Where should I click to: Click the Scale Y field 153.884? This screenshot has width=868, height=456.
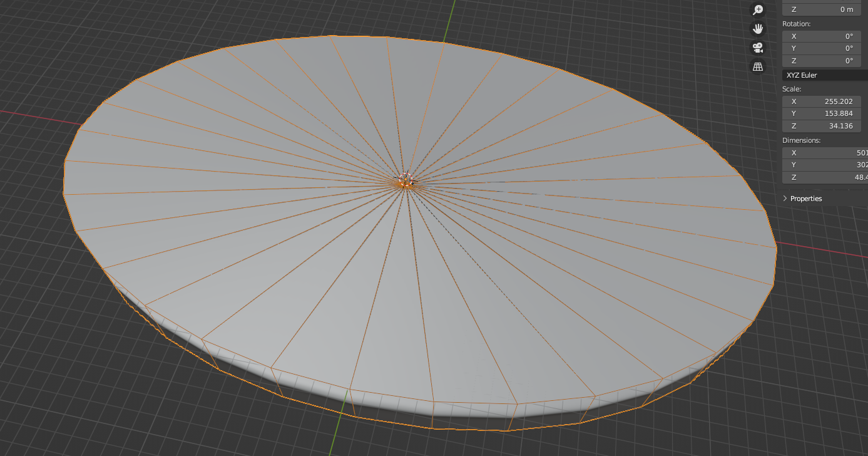(x=822, y=113)
